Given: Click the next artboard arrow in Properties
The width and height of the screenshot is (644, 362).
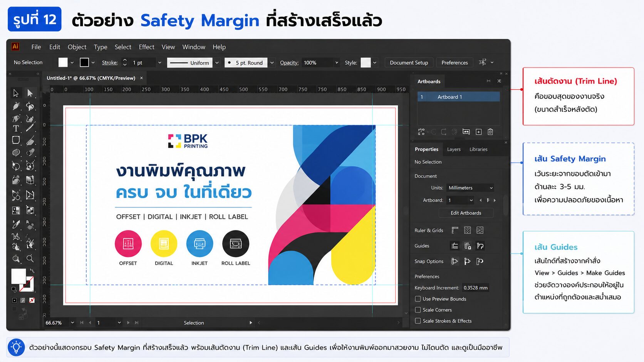Looking at the screenshot, I should click(495, 200).
